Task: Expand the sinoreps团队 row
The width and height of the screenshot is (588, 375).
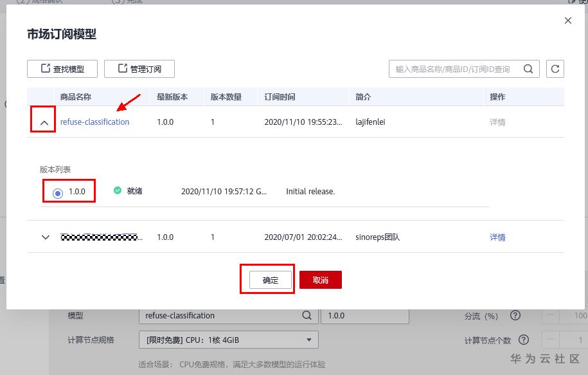Action: click(x=46, y=237)
